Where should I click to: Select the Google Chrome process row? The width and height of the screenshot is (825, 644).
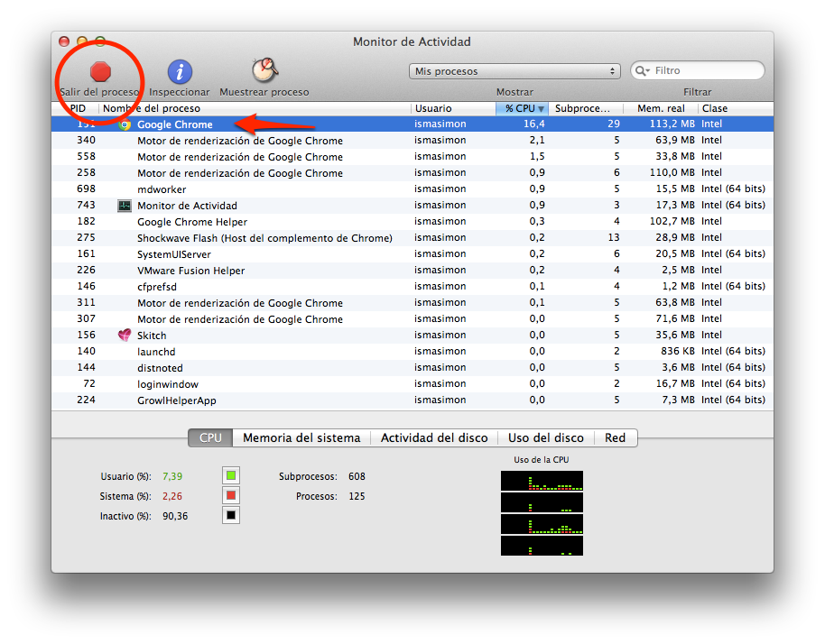pyautogui.click(x=412, y=124)
